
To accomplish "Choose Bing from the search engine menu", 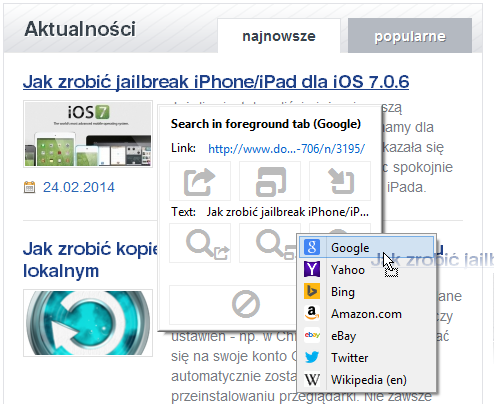I will point(367,291).
